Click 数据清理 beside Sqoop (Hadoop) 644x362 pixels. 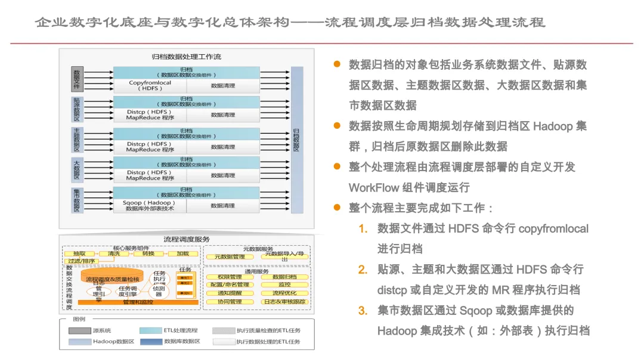tap(223, 205)
